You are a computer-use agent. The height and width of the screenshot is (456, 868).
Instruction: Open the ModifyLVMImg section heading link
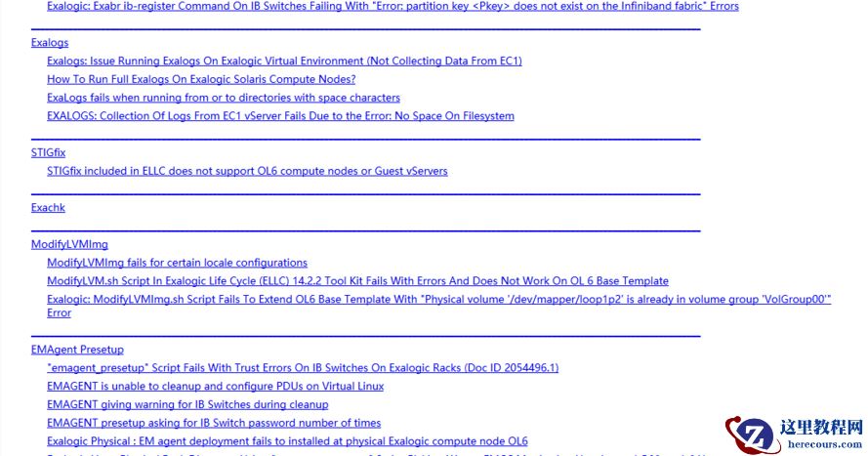coord(69,244)
